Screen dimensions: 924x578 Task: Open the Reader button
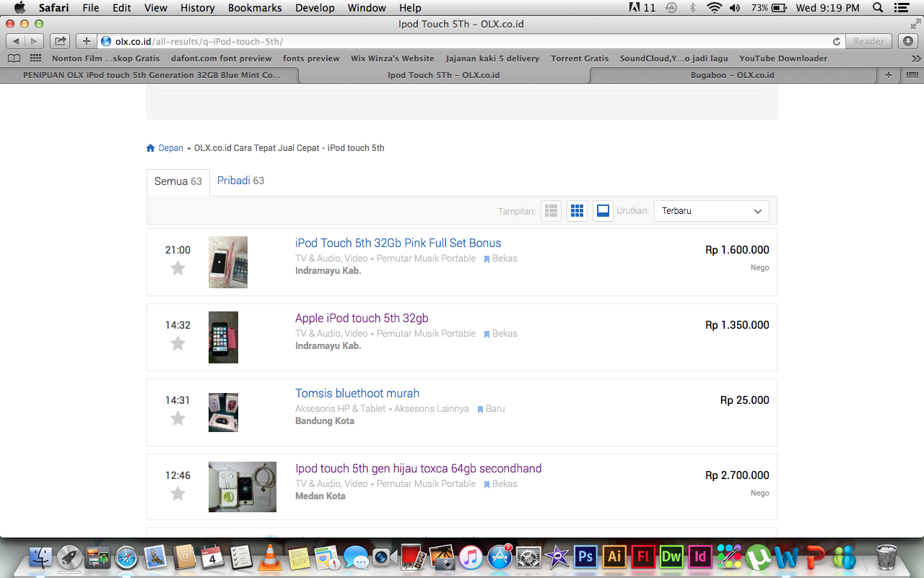868,41
